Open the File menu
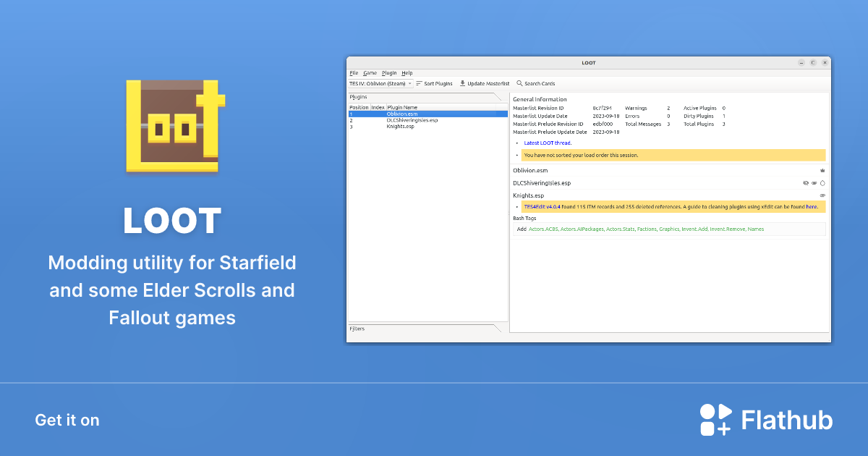This screenshot has height=456, width=868. (354, 73)
